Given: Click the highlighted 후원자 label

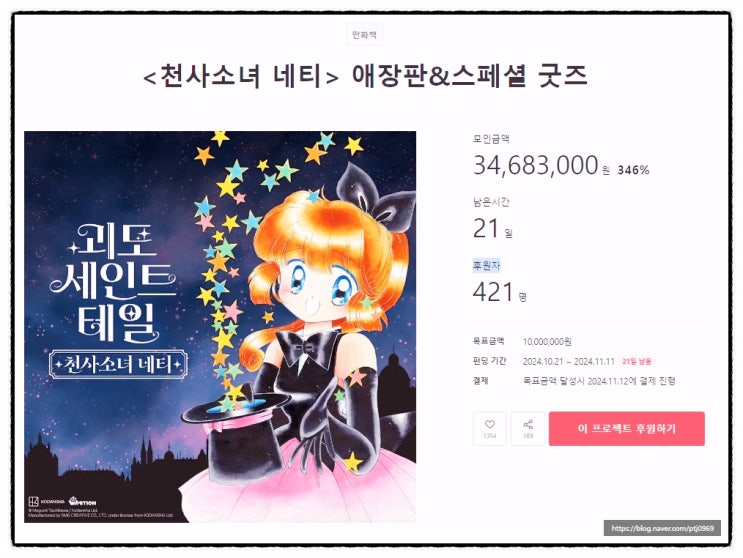Looking at the screenshot, I should point(486,265).
